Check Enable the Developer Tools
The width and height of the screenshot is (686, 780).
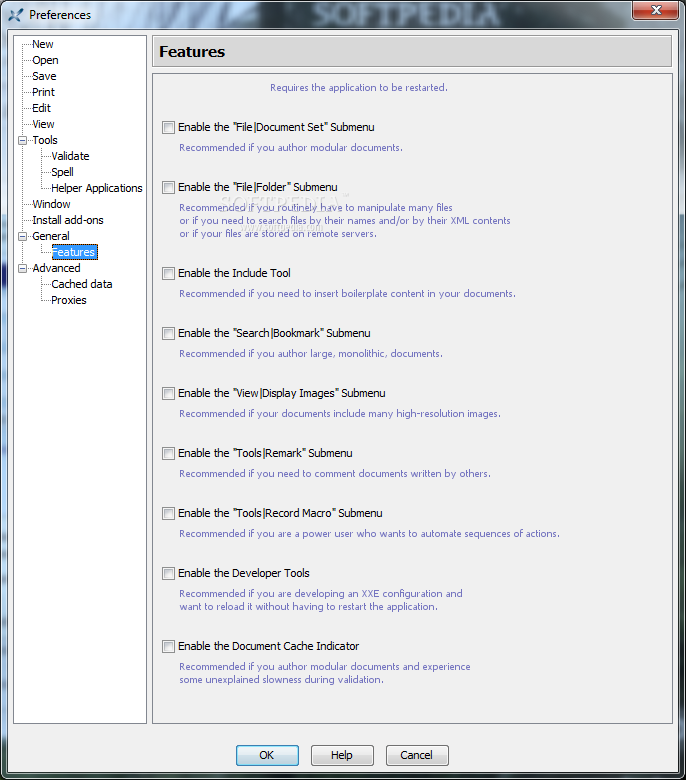[x=168, y=574]
